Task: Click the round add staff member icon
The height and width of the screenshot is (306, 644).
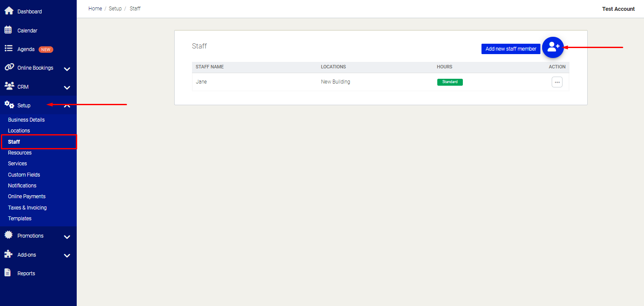Action: [x=553, y=47]
